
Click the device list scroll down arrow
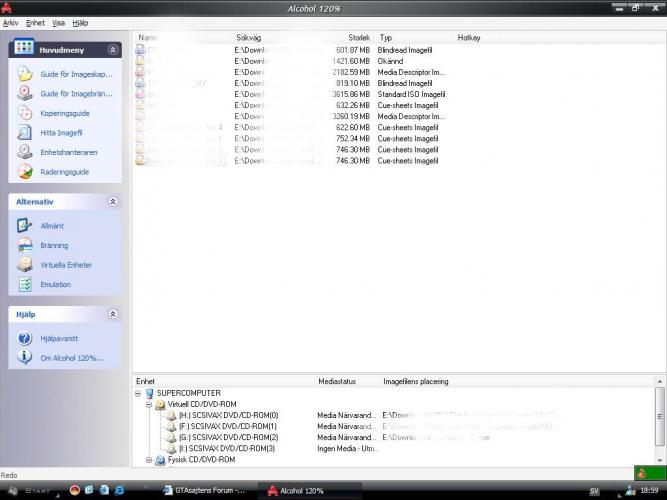659,460
